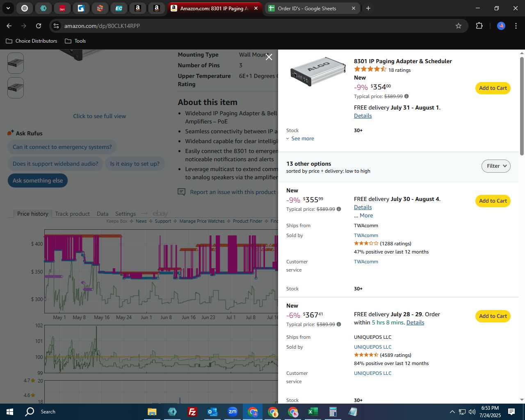View site information icon in address bar
The image size is (525, 420).
[x=56, y=26]
